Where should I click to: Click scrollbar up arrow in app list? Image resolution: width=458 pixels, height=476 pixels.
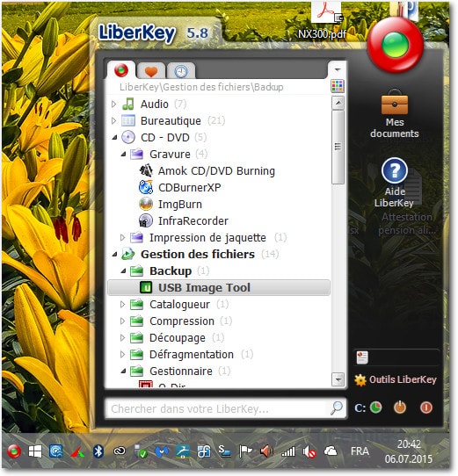(x=338, y=104)
